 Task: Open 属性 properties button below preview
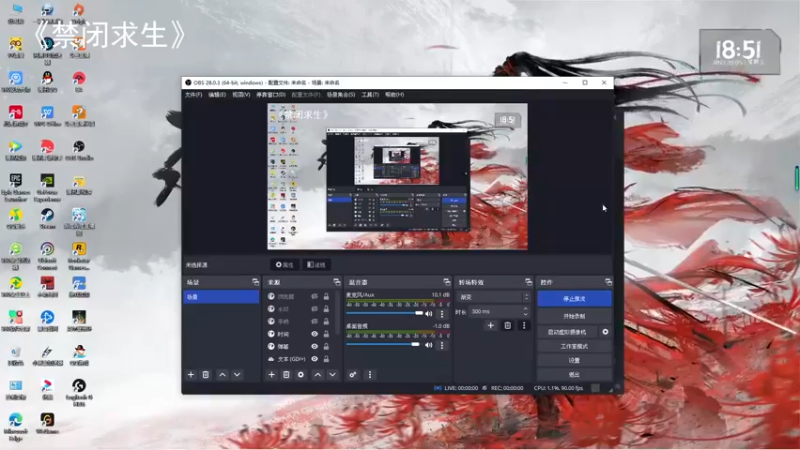coord(285,265)
